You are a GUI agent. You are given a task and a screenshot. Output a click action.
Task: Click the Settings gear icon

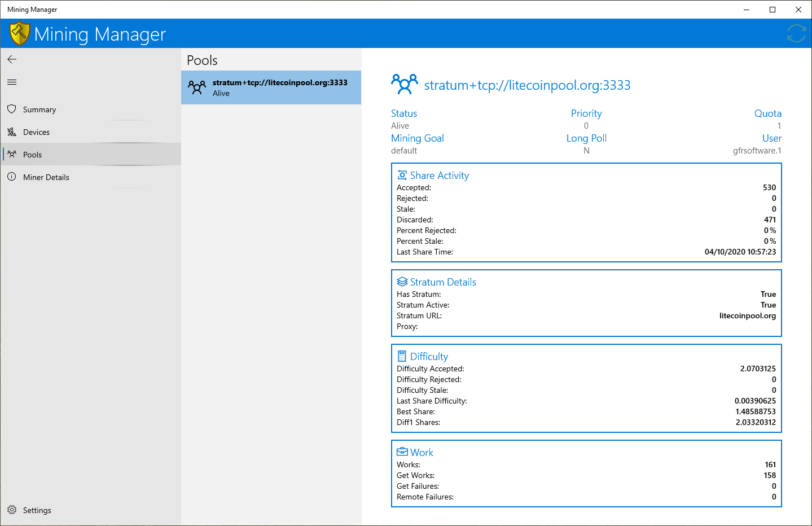[x=12, y=510]
